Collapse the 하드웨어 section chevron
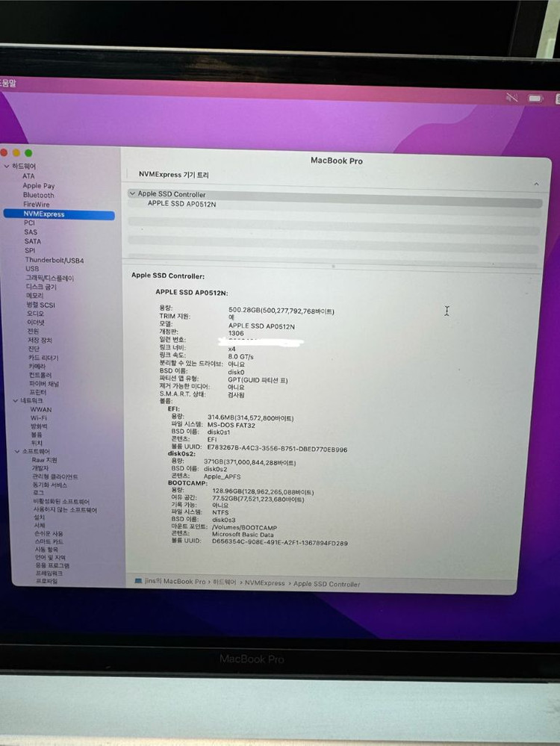Image resolution: width=560 pixels, height=746 pixels. pos(7,166)
